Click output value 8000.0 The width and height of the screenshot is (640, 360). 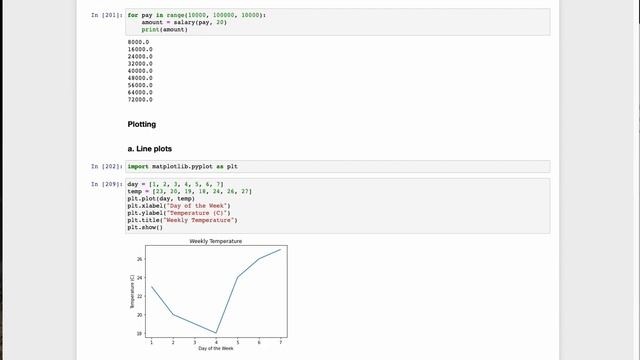pos(138,42)
